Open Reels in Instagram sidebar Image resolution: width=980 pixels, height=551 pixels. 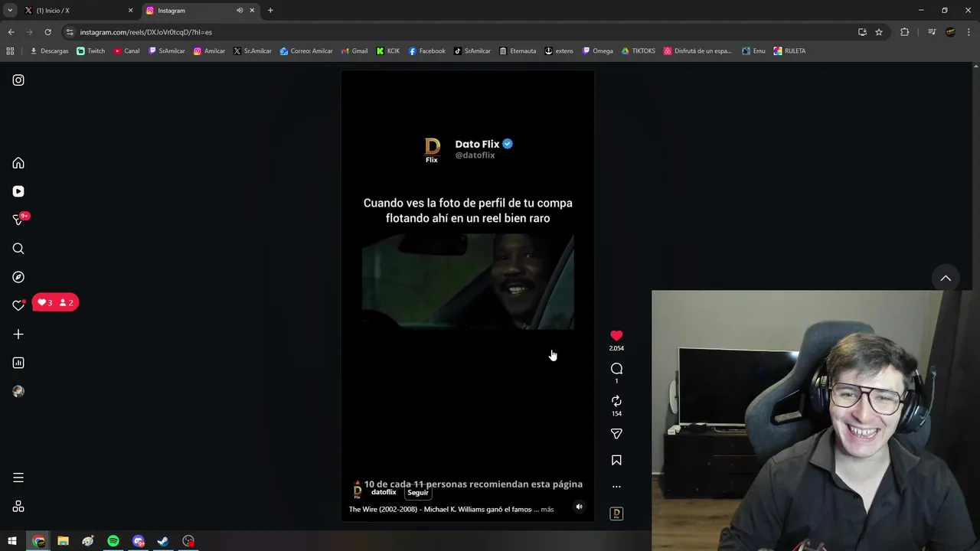pos(18,191)
